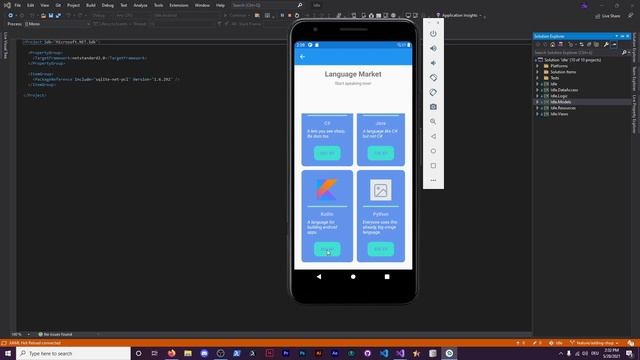Open Visual Studio Code from the taskbar

coord(384,353)
